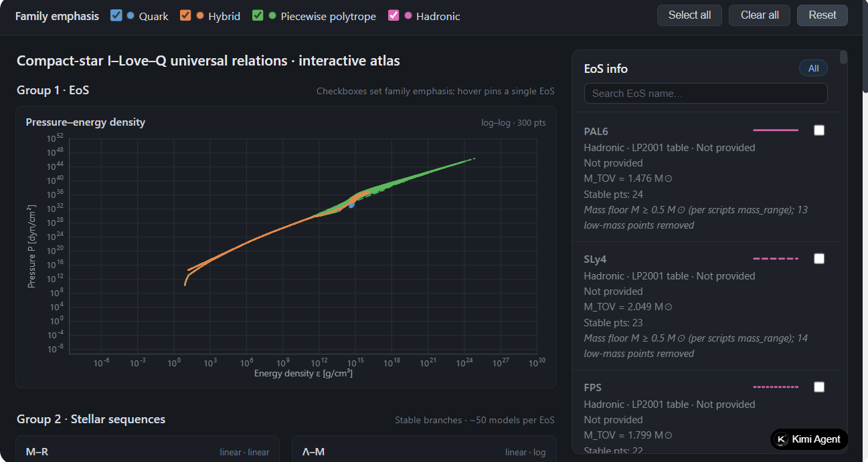868x462 pixels.
Task: Click the EoS info panel scrollbar
Action: tap(844, 57)
